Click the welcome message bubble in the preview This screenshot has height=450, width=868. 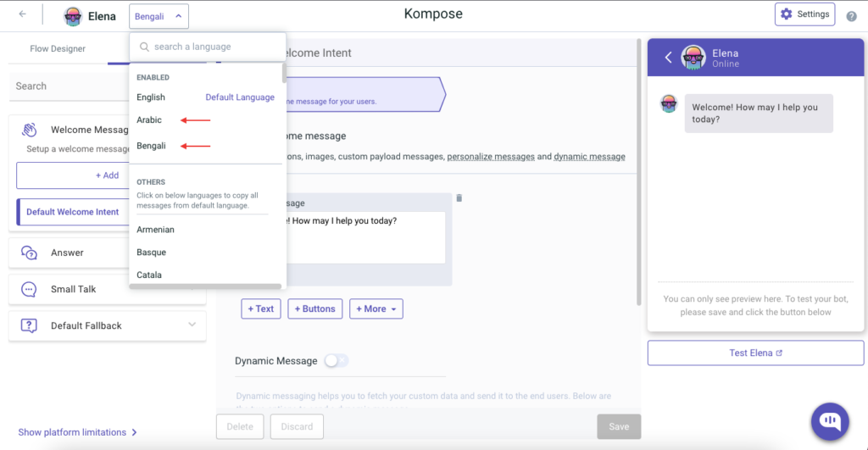tap(759, 114)
